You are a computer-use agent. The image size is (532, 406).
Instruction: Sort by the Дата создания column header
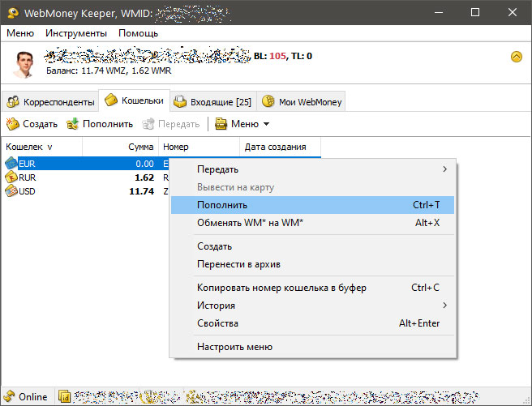[280, 147]
